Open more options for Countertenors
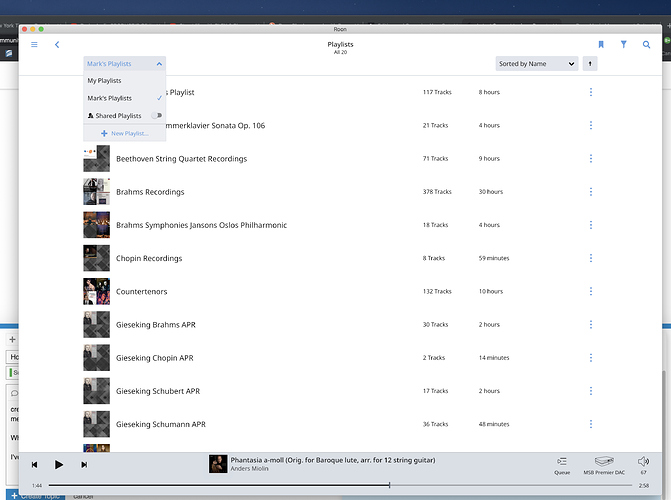This screenshot has height=500, width=671. (x=591, y=292)
